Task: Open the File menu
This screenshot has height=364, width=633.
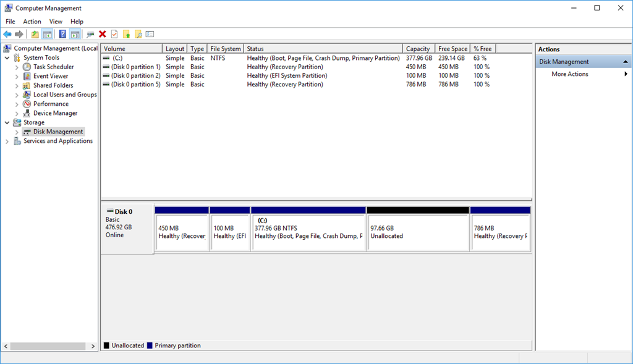Action: tap(11, 22)
